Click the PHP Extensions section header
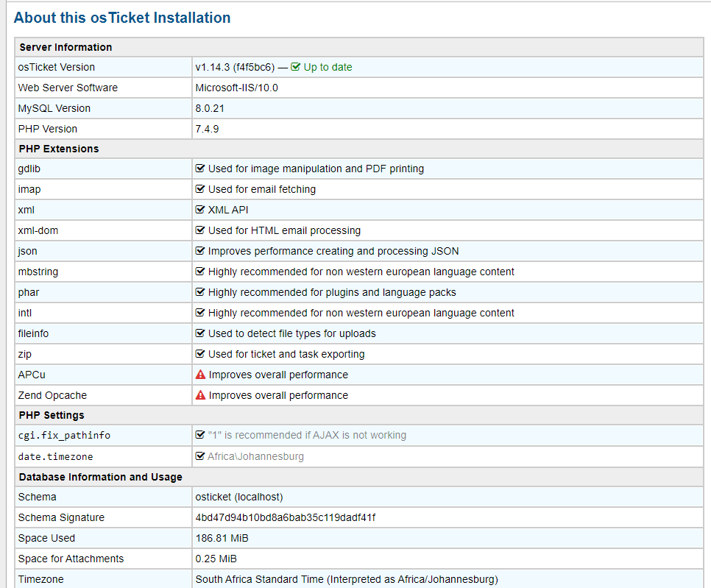Screen dimensions: 711x588 pyautogui.click(x=59, y=149)
